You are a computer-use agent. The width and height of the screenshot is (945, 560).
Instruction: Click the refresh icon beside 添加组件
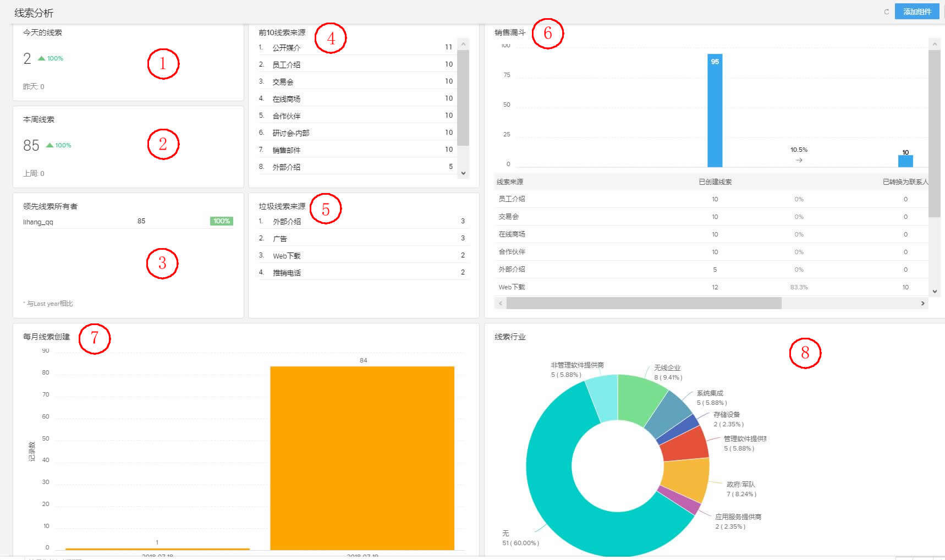[886, 12]
